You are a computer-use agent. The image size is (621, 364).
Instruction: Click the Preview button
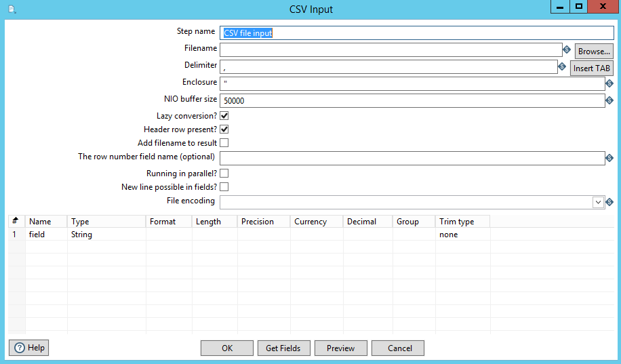tap(340, 348)
